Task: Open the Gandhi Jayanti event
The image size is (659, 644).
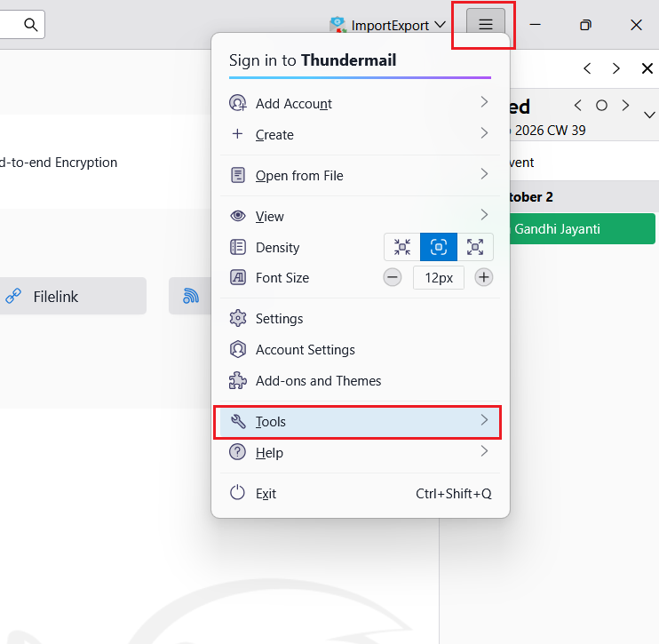Action: 582,228
